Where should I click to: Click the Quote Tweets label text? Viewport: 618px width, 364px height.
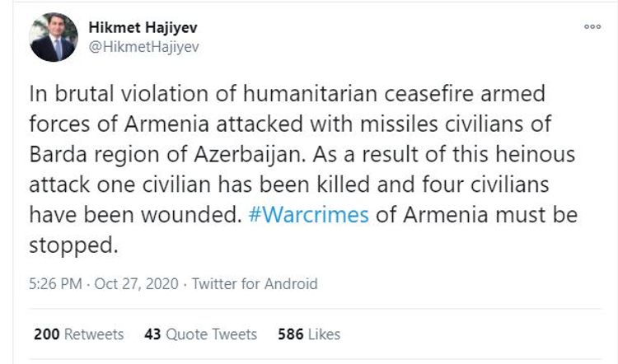click(212, 334)
